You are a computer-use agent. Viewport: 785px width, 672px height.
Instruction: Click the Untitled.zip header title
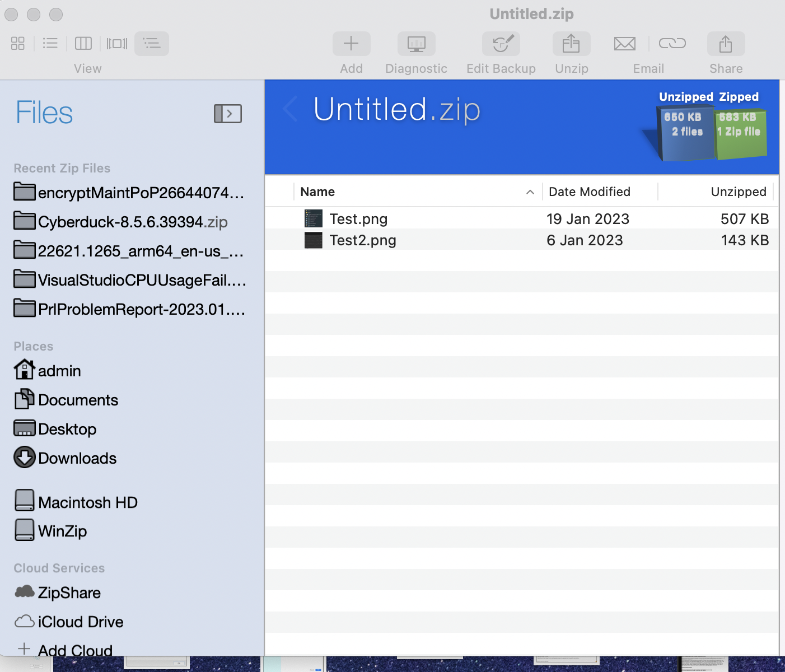point(397,109)
